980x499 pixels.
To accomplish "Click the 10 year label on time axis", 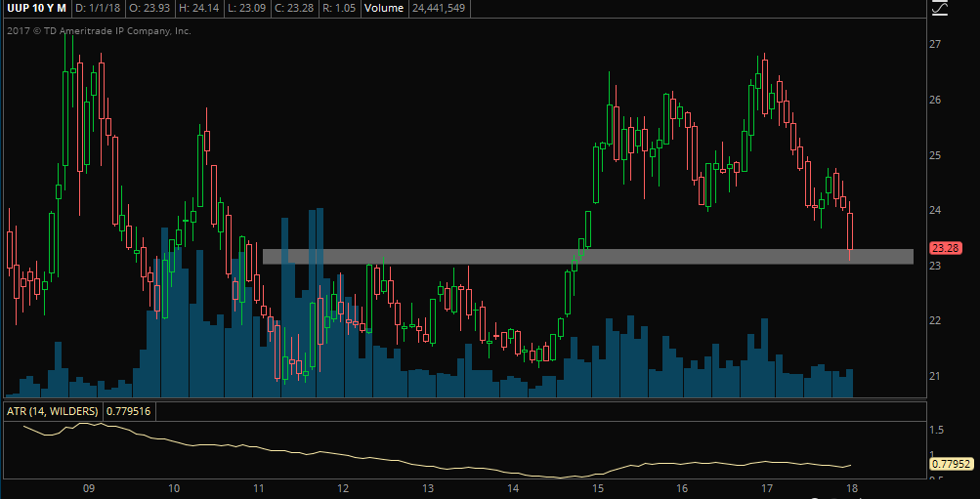I will tap(174, 488).
